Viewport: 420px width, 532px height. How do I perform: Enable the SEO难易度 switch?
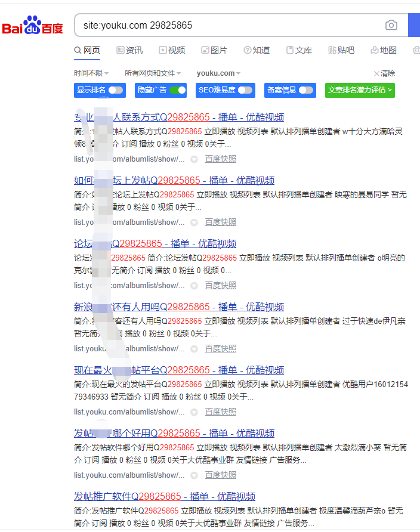[x=245, y=90]
